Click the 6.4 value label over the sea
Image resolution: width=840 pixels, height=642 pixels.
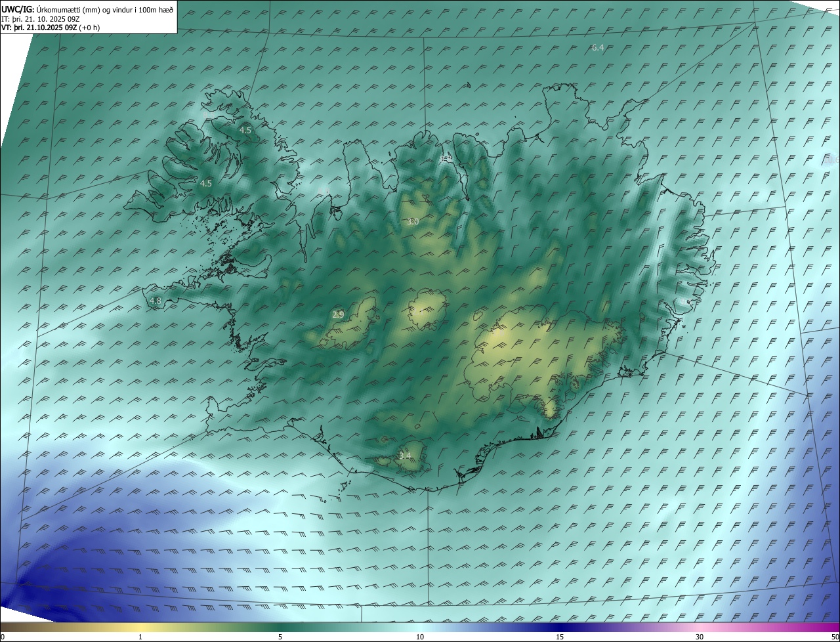598,48
